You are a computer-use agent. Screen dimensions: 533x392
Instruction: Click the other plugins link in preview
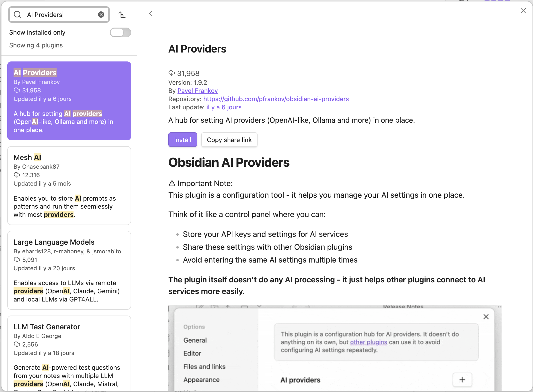point(368,342)
